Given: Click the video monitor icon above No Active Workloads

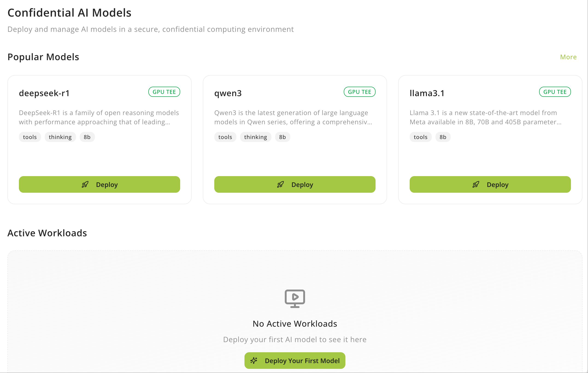Looking at the screenshot, I should click(295, 298).
